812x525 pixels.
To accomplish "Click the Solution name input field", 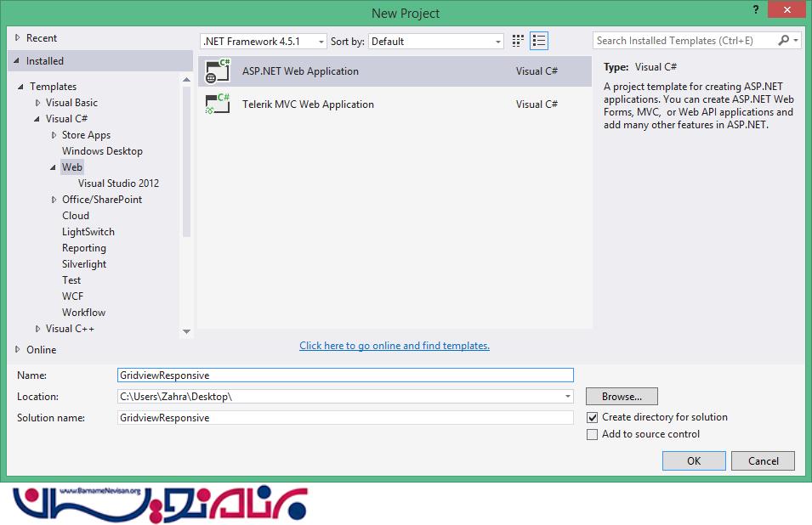I will [345, 418].
